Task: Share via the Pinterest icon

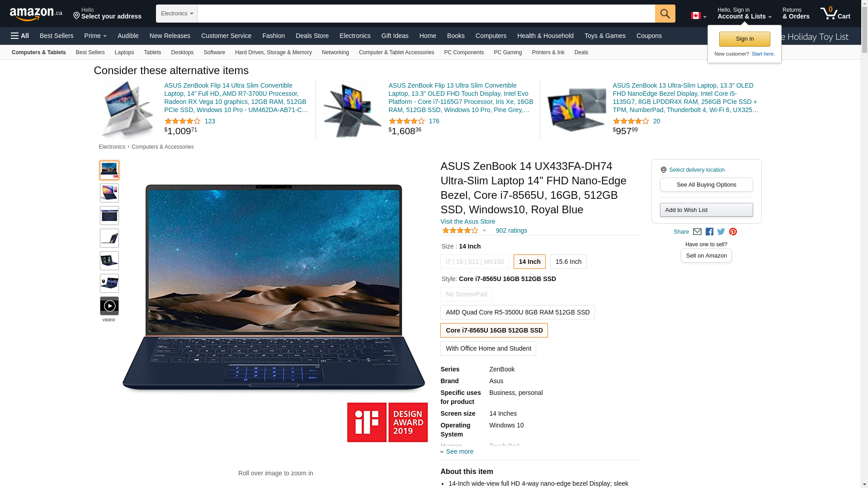Action: coord(733,232)
